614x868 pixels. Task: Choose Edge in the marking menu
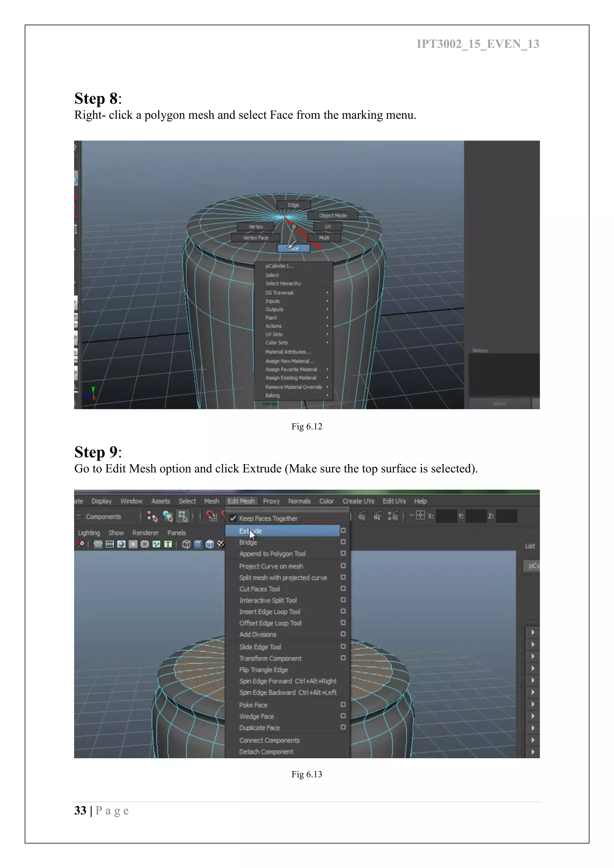pyautogui.click(x=294, y=205)
